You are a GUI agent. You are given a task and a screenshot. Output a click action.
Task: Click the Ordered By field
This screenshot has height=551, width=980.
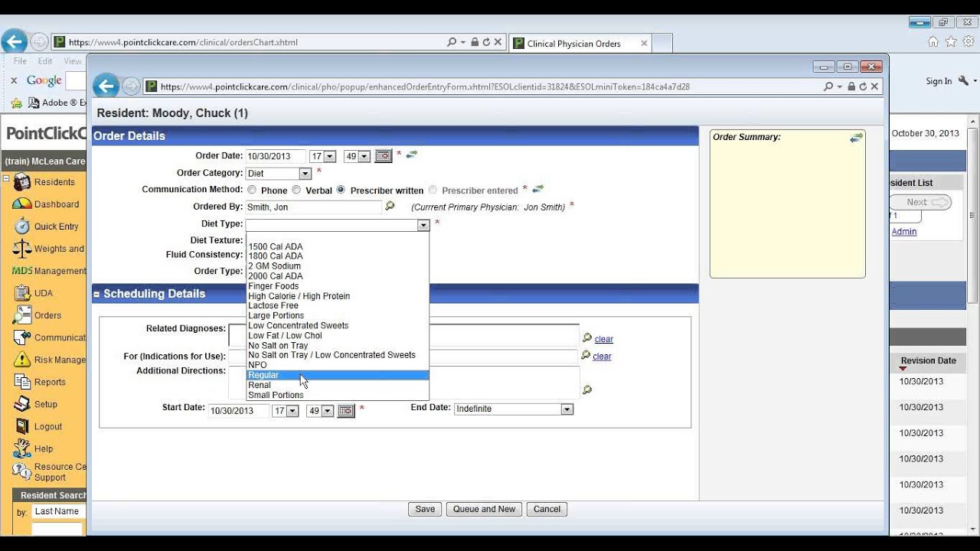point(313,207)
